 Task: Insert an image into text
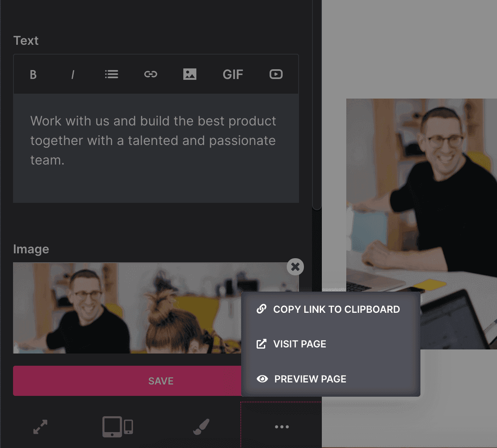coord(190,74)
